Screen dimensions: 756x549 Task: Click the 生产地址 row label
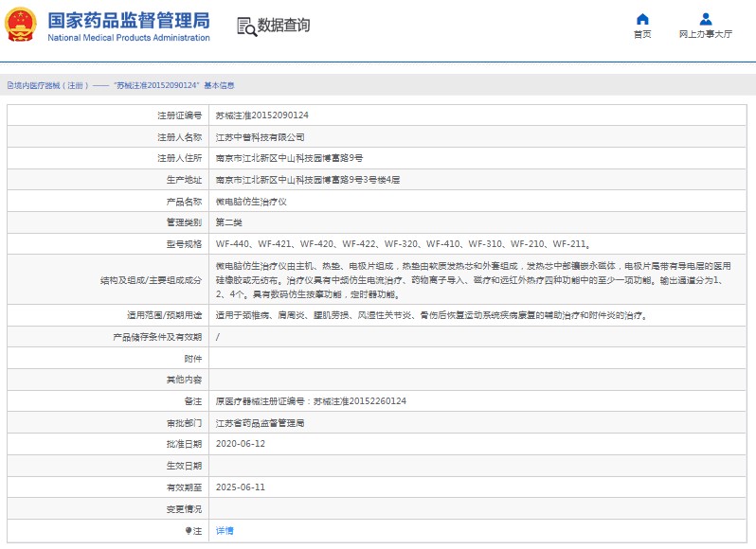tap(184, 180)
